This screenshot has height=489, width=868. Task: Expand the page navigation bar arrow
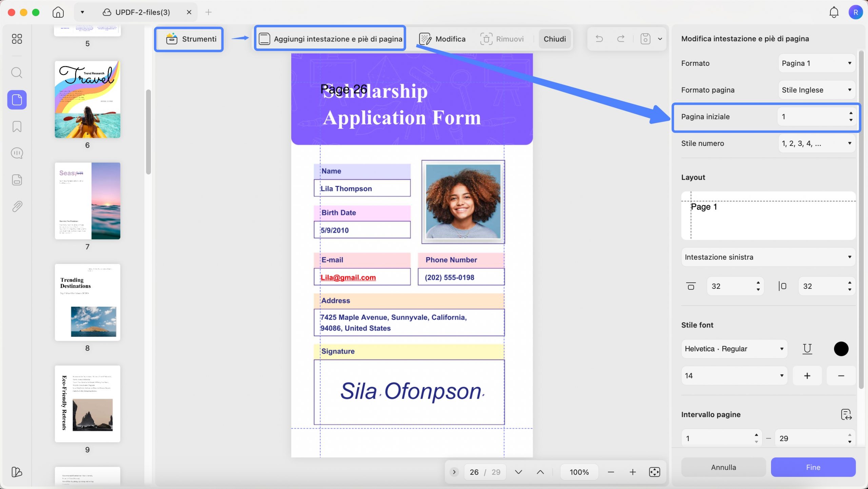click(454, 472)
